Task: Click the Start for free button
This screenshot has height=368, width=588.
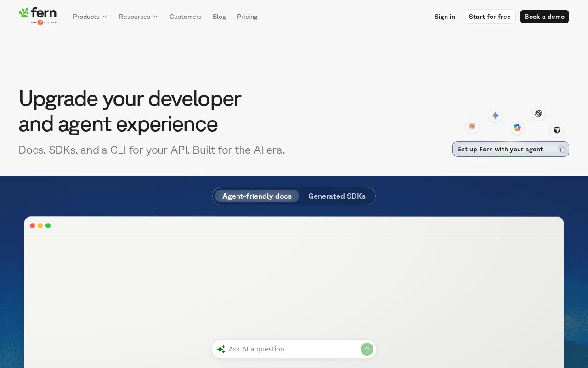Action: point(490,17)
